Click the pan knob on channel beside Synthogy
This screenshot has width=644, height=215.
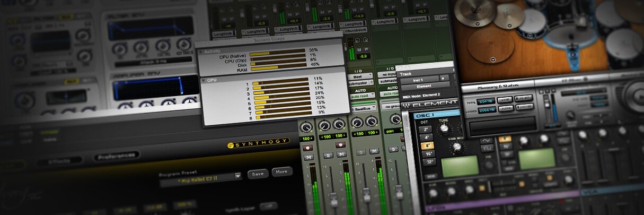click(x=306, y=126)
